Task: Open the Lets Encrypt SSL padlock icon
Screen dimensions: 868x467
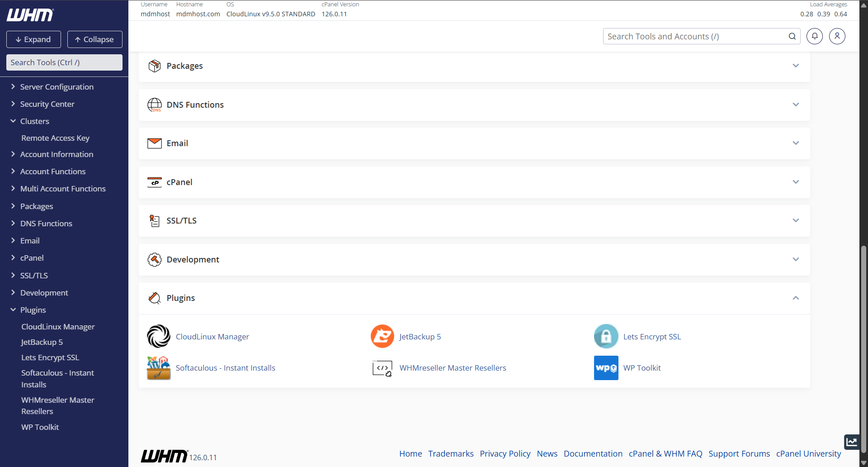Action: pyautogui.click(x=606, y=336)
